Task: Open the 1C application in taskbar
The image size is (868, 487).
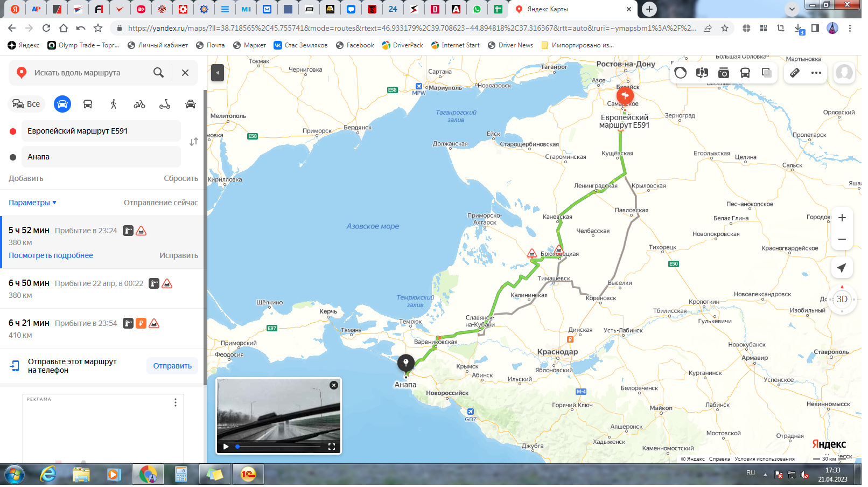Action: pos(248,475)
